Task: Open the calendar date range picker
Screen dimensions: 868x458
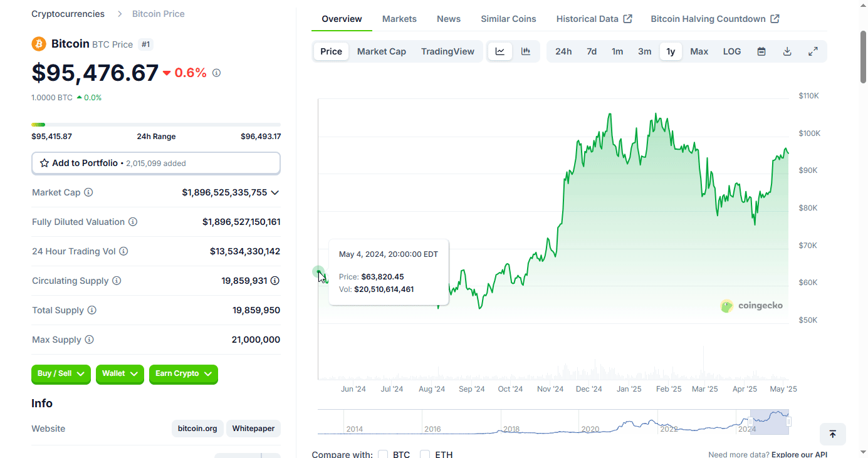Action: (x=761, y=51)
